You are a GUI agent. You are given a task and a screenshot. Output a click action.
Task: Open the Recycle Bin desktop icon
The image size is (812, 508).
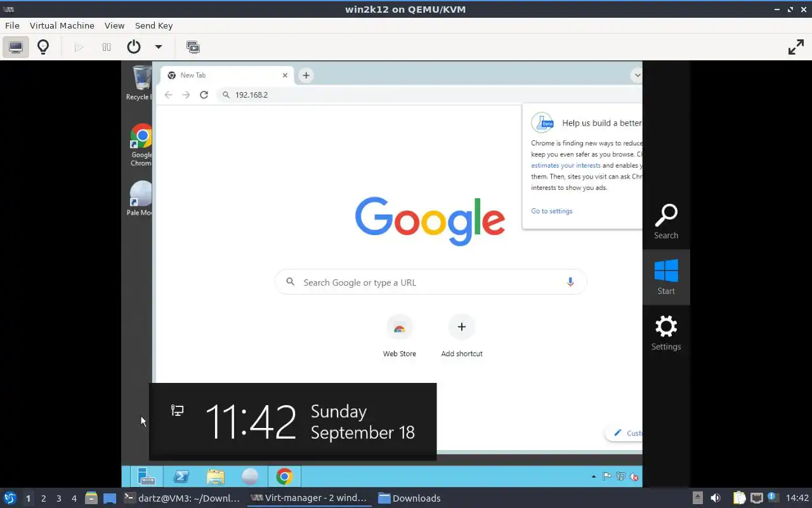[140, 83]
